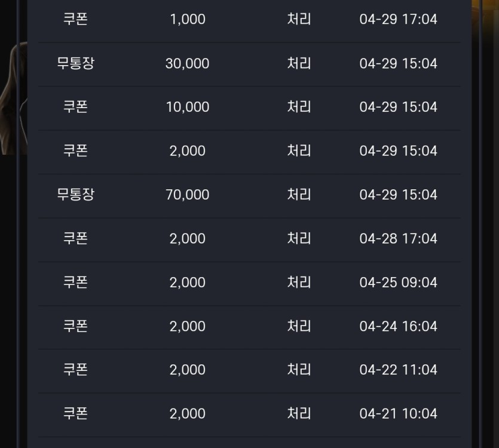
Task: Select the 04-24 16:04 date cell
Action: (398, 326)
